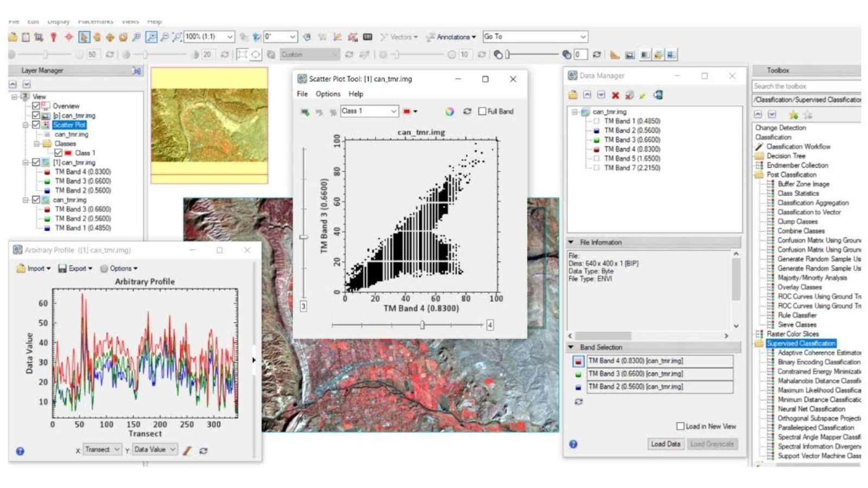Remove selected file with red X icon
The image size is (868, 488).
615,95
